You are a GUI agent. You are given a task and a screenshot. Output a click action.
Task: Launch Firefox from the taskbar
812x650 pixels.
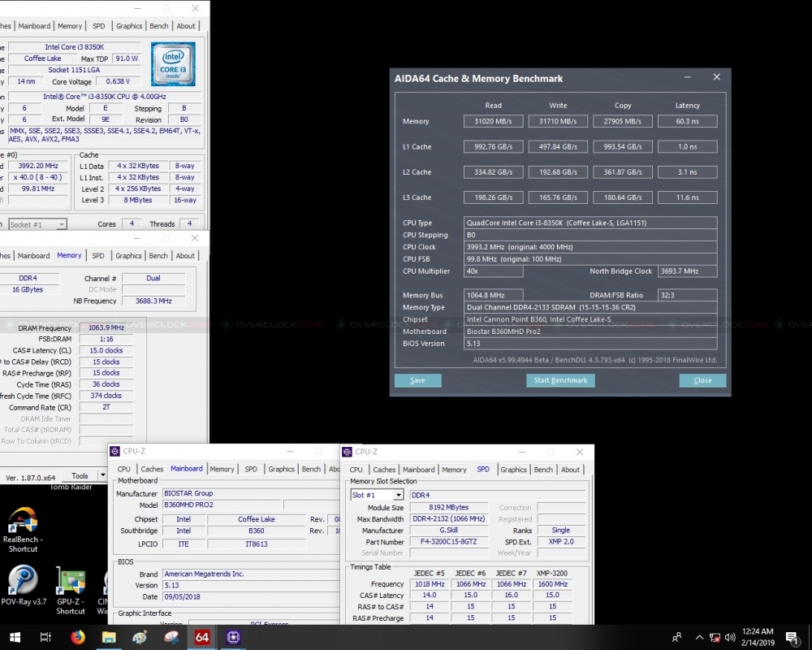coord(78,637)
